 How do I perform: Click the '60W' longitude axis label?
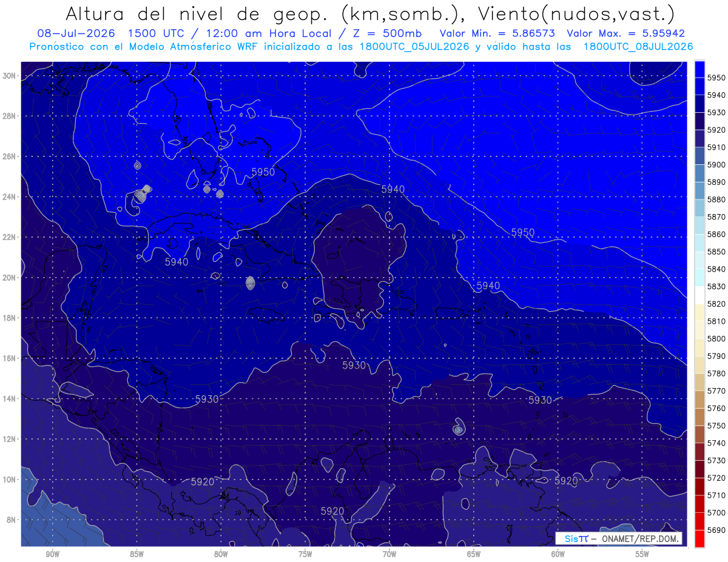(558, 554)
